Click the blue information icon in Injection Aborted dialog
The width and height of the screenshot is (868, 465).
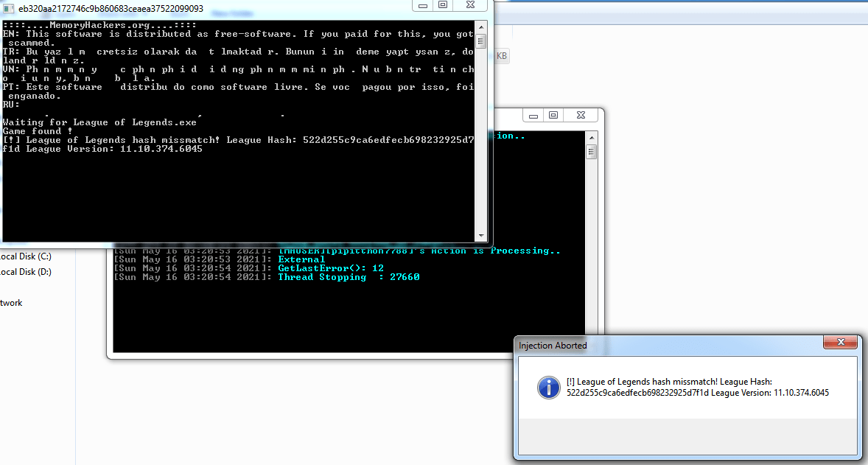coord(549,387)
